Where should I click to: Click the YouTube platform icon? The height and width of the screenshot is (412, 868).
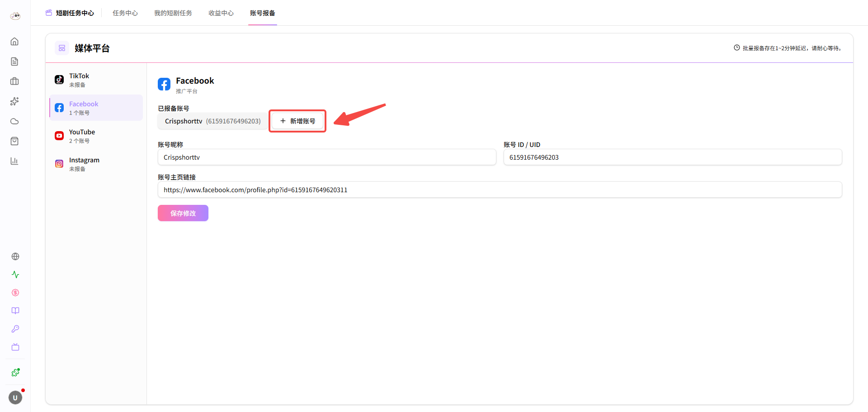pos(59,136)
